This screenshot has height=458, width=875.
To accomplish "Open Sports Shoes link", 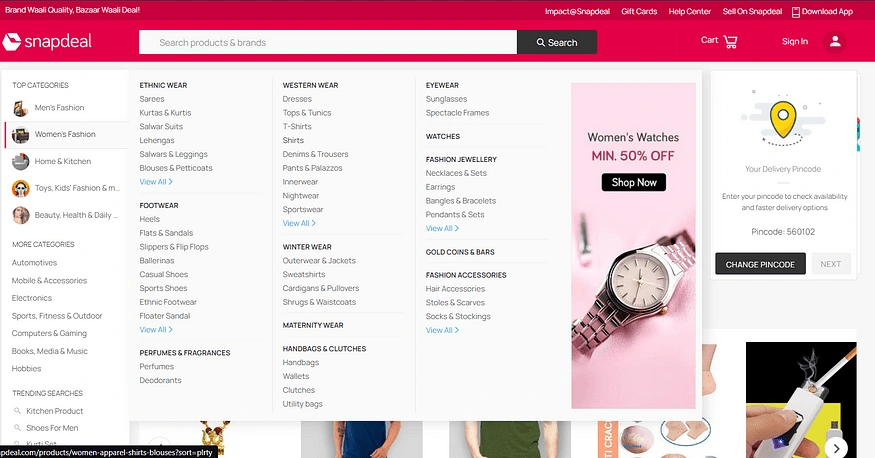I will click(x=163, y=288).
